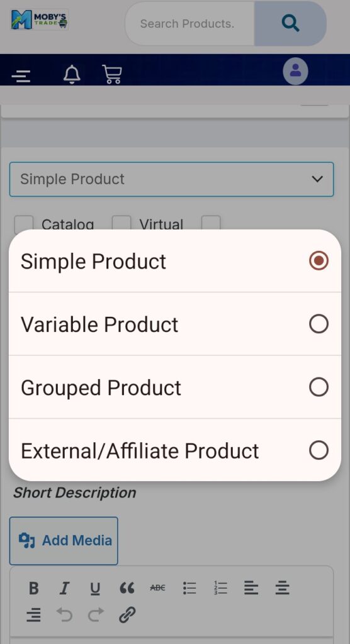Screen dimensions: 350x644
Task: Keep Simple Product option selected
Action: (x=175, y=261)
